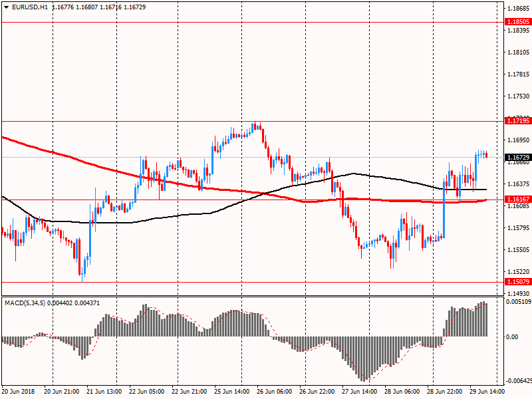Viewport: 532px width, 399px height.
Task: Click the 1.15505 value on price scale
Action: point(519,250)
